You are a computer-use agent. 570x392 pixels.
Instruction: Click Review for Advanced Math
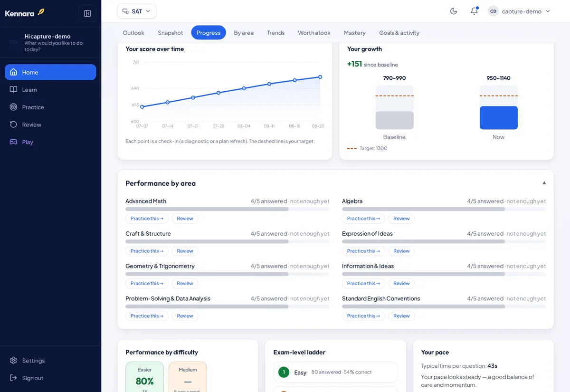pyautogui.click(x=185, y=219)
